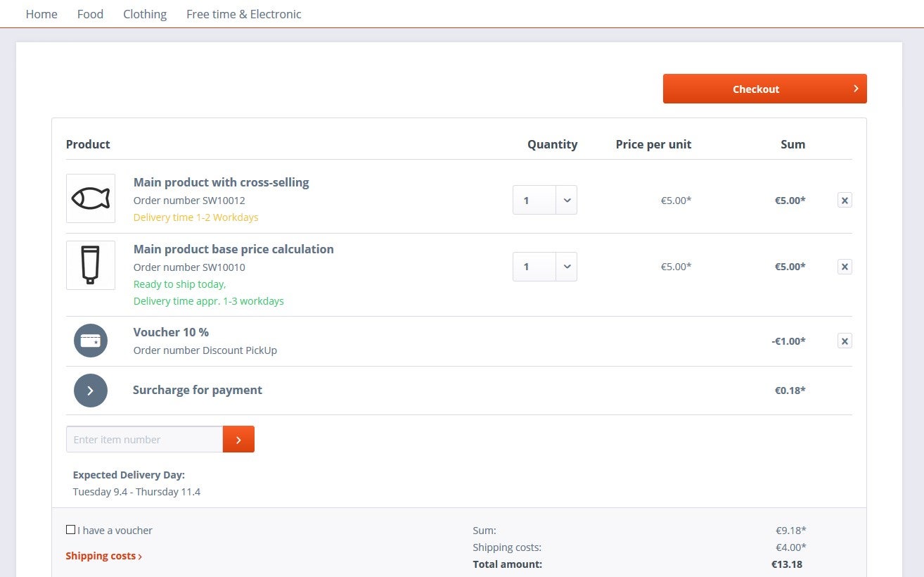Viewport: 924px width, 577px height.
Task: Remove Voucher 10 % from cart
Action: [845, 341]
